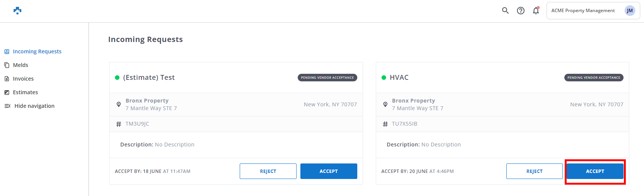Click the Incoming Requests sidebar icon
Screen dimensions: 644x196
click(x=7, y=51)
